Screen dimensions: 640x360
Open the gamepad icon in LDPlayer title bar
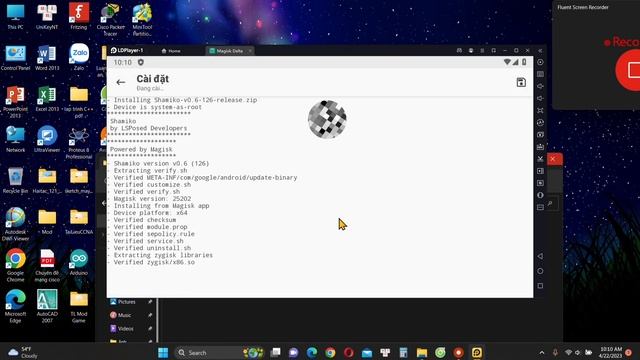point(459,51)
